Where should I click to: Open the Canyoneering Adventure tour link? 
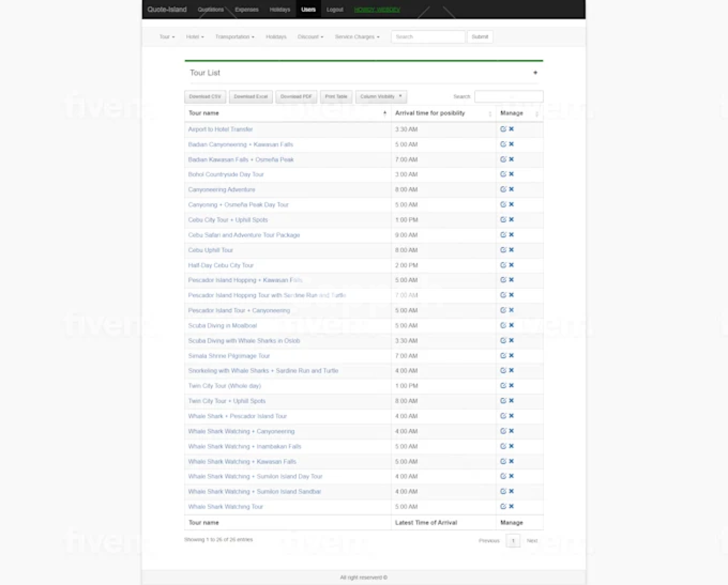[221, 189]
